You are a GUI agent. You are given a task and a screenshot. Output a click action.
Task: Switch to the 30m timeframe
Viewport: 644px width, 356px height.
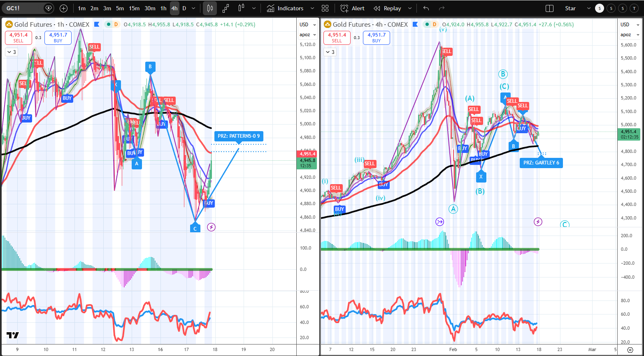(150, 8)
